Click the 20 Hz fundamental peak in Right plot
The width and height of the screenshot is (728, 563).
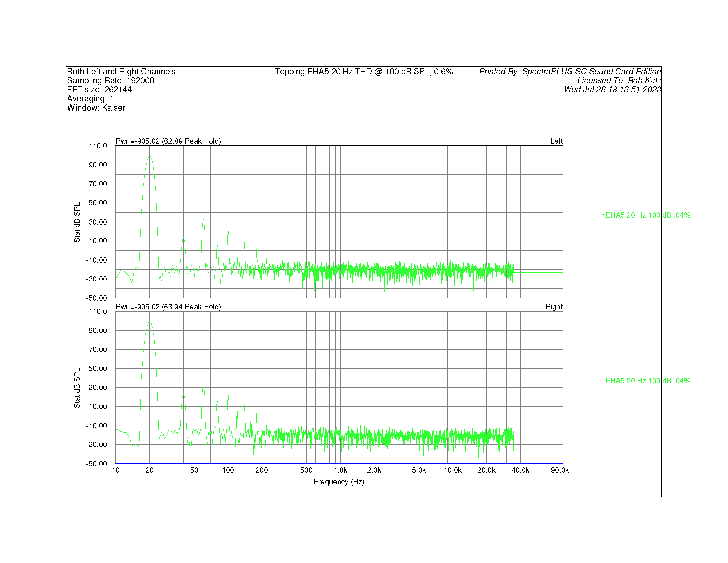pos(150,322)
